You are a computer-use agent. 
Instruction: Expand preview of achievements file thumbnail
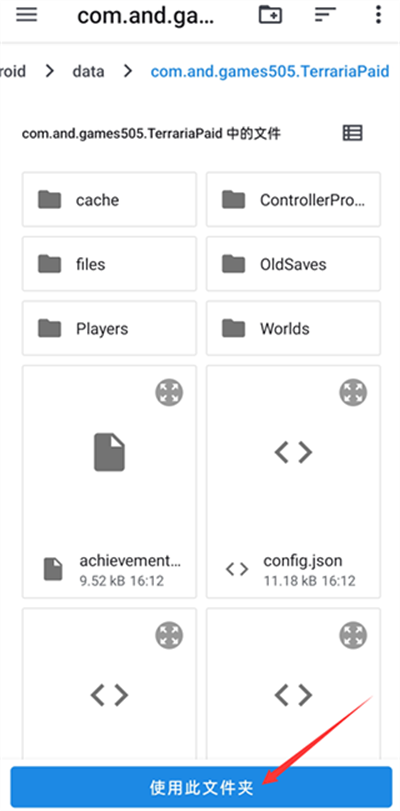[169, 393]
